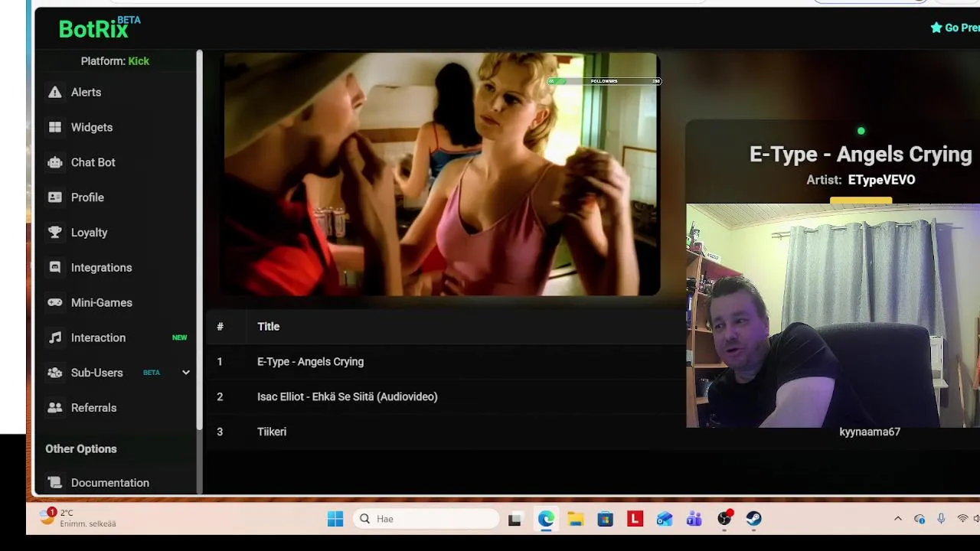
Task: Click the Profile card icon
Action: [x=54, y=197]
